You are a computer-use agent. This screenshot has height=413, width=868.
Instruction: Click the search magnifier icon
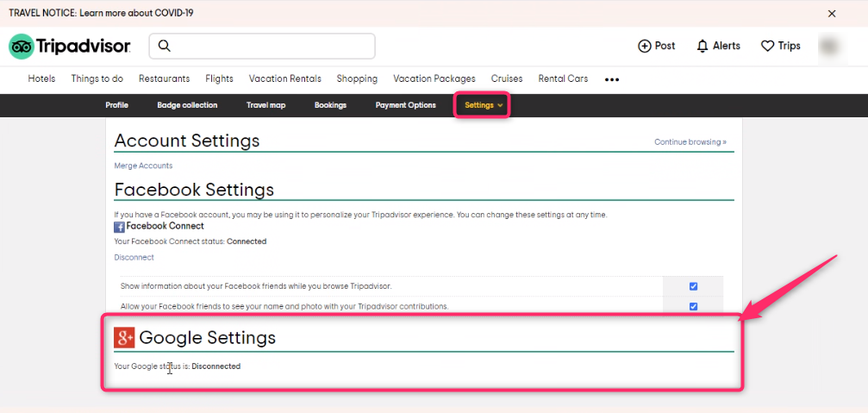tap(164, 46)
